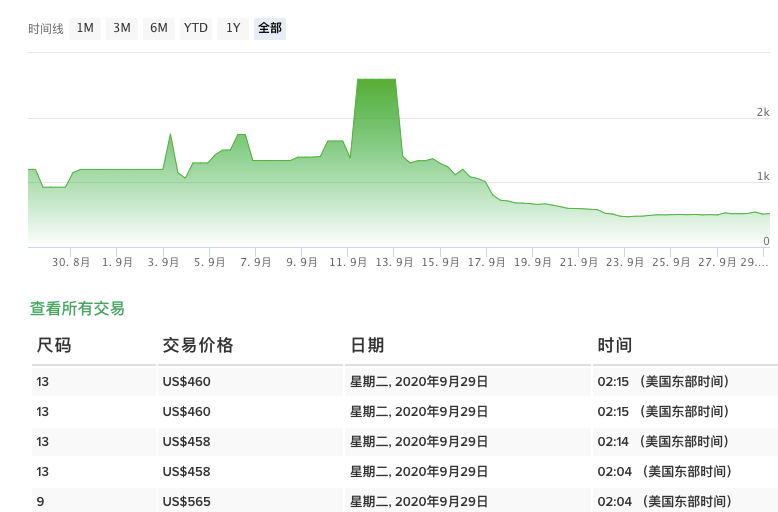Viewport: 778px width, 512px height.
Task: Click the first US$458 price cell
Action: click(186, 441)
